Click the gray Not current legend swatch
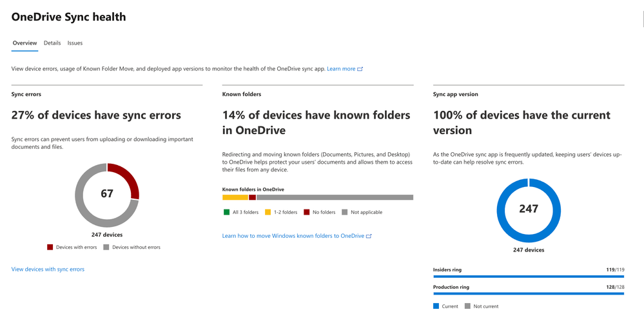This screenshot has height=323, width=644. [x=467, y=306]
